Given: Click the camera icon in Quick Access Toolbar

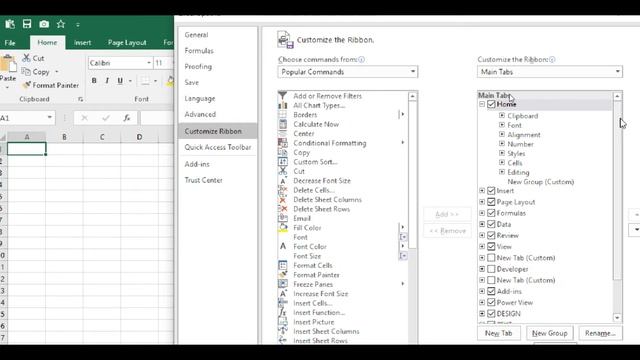Looking at the screenshot, I should point(44,24).
